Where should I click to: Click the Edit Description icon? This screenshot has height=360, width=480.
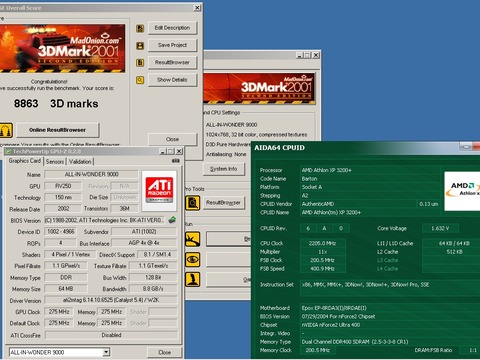140,28
